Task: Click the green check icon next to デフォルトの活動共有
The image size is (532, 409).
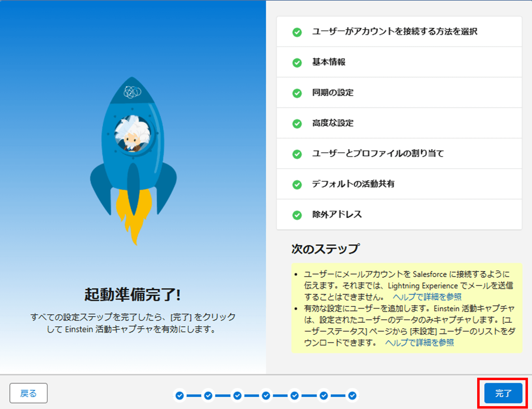Action: pos(297,184)
